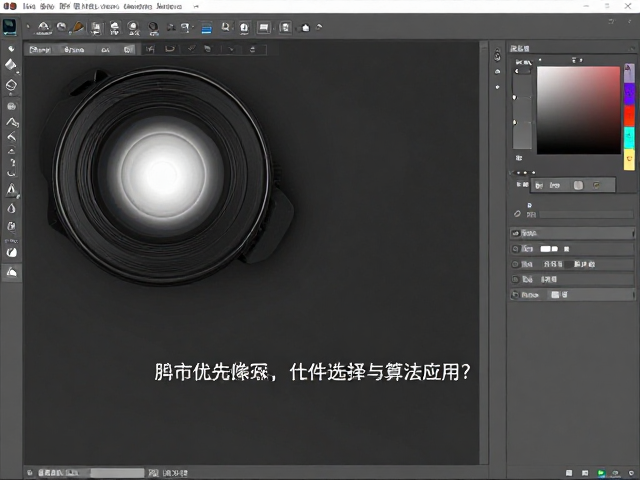Viewport: 640px width, 480px height.
Task: Select the brown brush icon in top toolbar
Action: click(x=78, y=27)
